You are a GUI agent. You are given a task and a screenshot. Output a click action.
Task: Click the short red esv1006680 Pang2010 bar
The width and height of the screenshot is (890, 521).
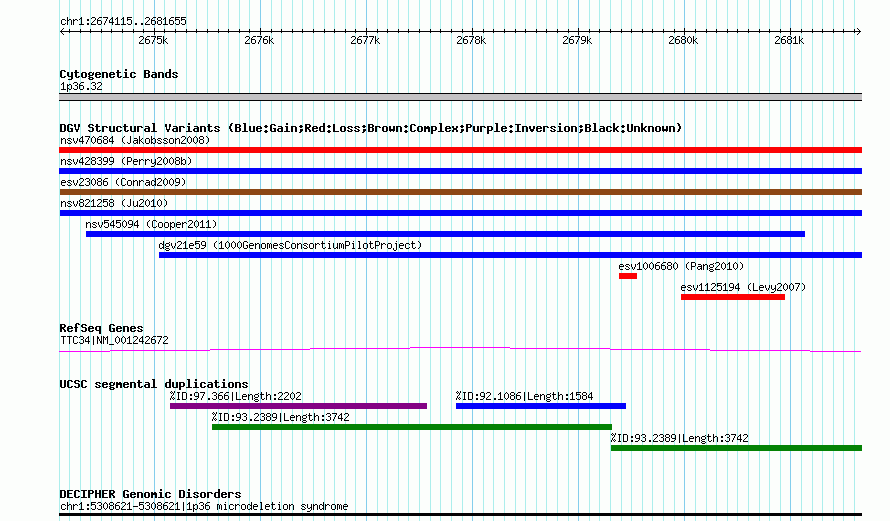click(628, 276)
